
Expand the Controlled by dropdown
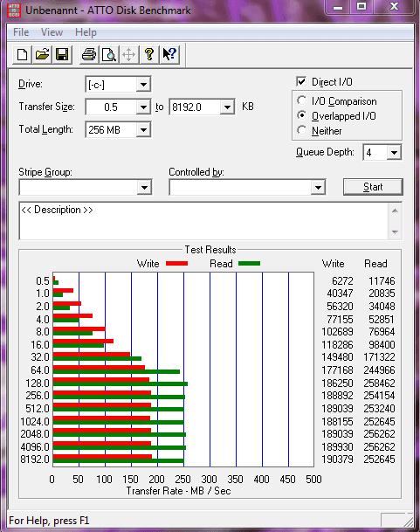318,187
